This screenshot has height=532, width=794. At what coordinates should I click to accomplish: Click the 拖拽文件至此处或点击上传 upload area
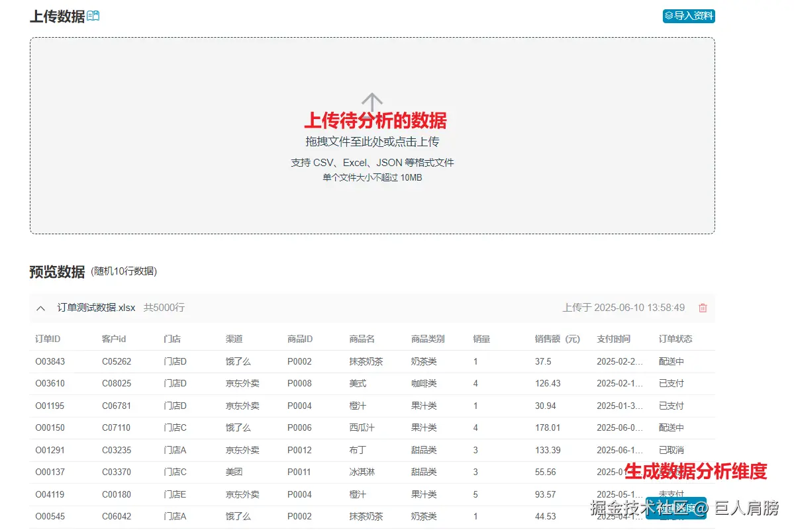tap(372, 142)
